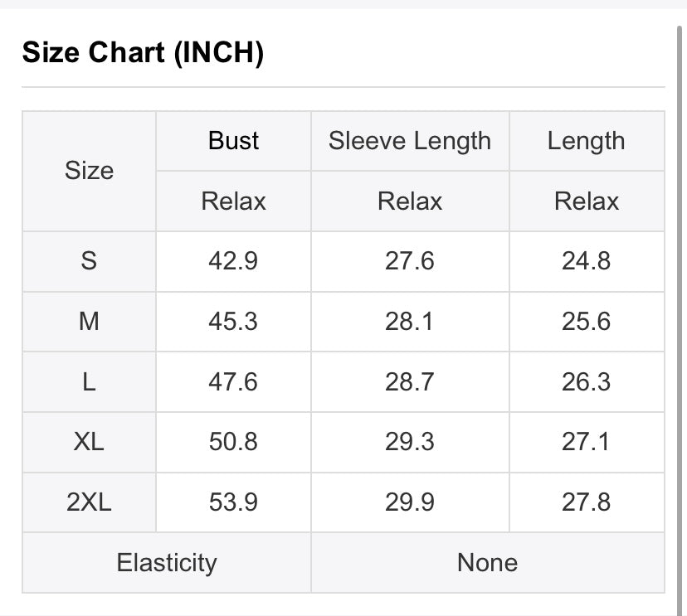
Task: Click the 42.9 bust value
Action: (233, 261)
